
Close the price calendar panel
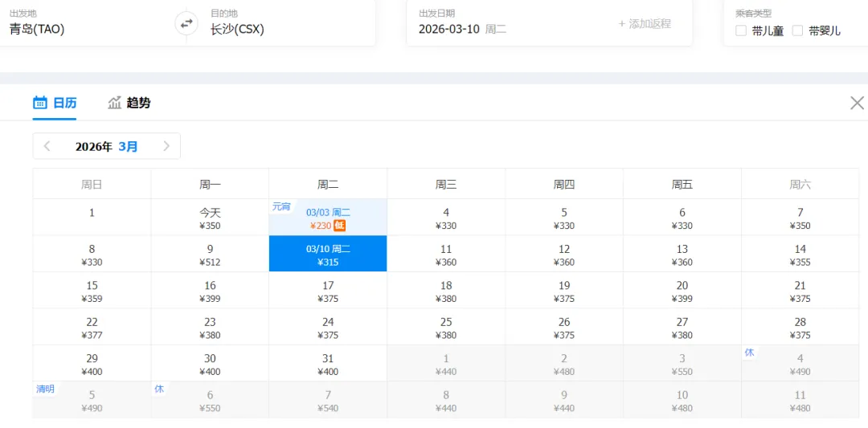point(857,103)
